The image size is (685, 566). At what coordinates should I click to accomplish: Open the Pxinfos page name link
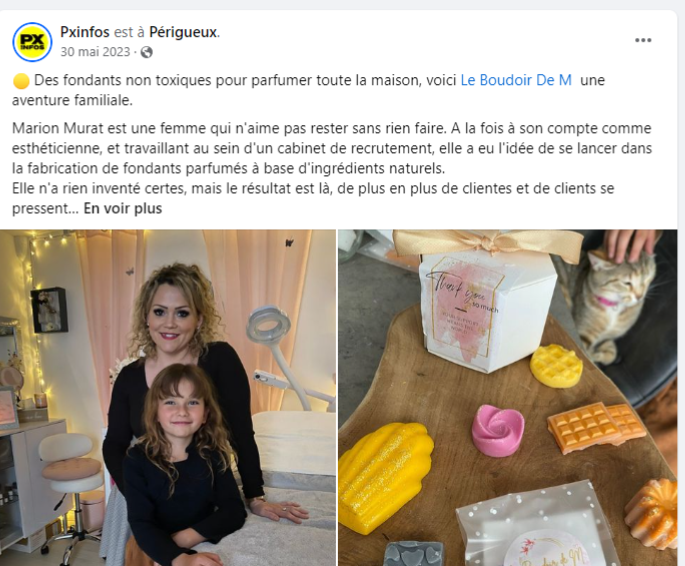(85, 32)
